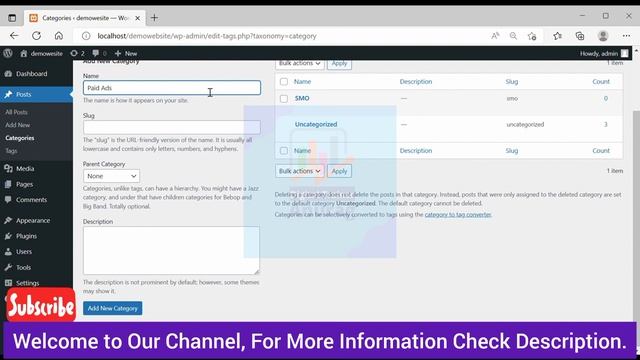Sort by Name in table header
Screen dimensions: 640x360
[302, 82]
